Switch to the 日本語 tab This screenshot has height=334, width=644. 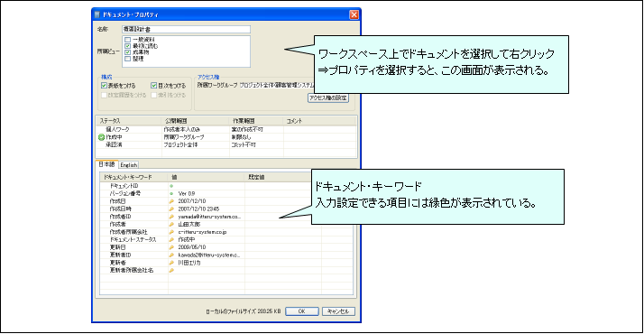[x=106, y=164]
